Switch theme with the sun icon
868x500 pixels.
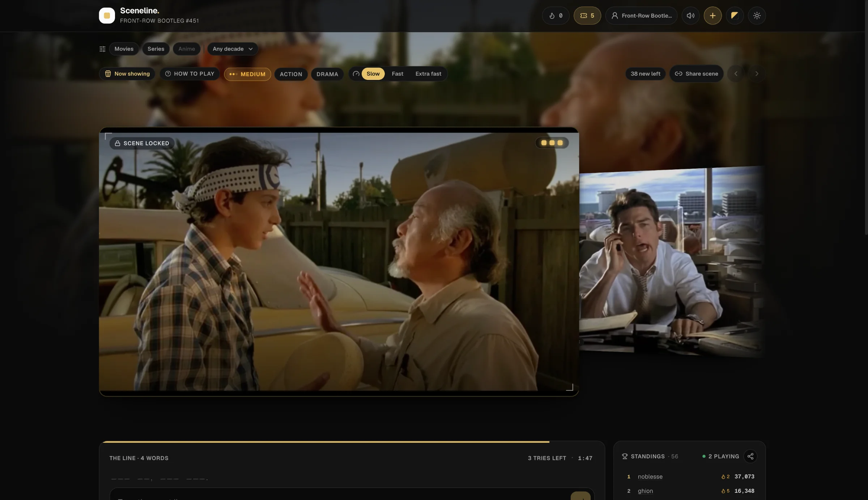[x=757, y=16]
